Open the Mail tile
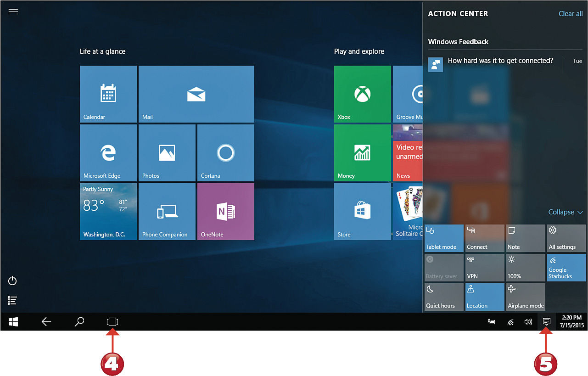Screen dimensions: 588x376 point(196,94)
